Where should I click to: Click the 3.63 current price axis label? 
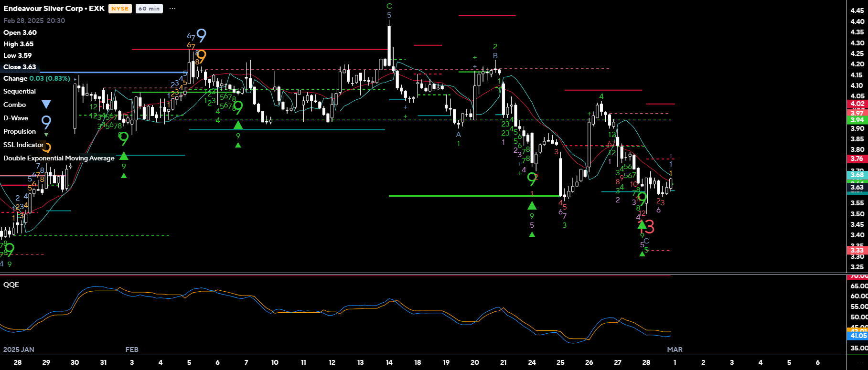click(857, 187)
